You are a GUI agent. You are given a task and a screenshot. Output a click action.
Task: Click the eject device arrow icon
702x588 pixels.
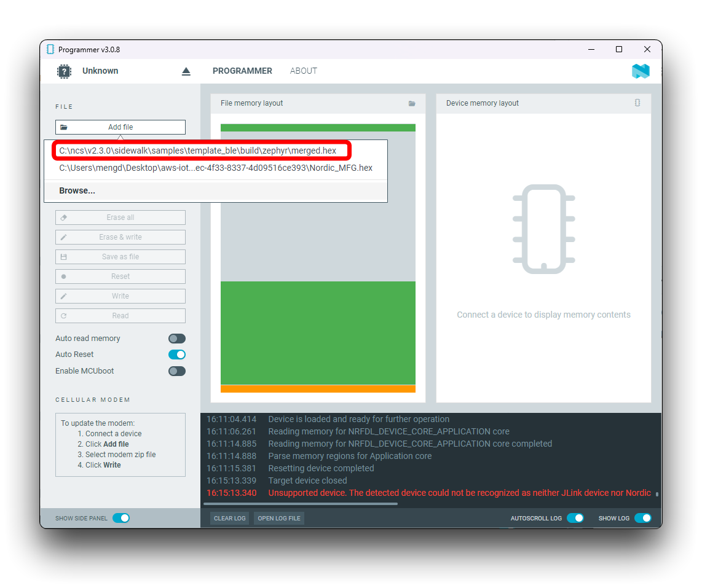tap(186, 71)
